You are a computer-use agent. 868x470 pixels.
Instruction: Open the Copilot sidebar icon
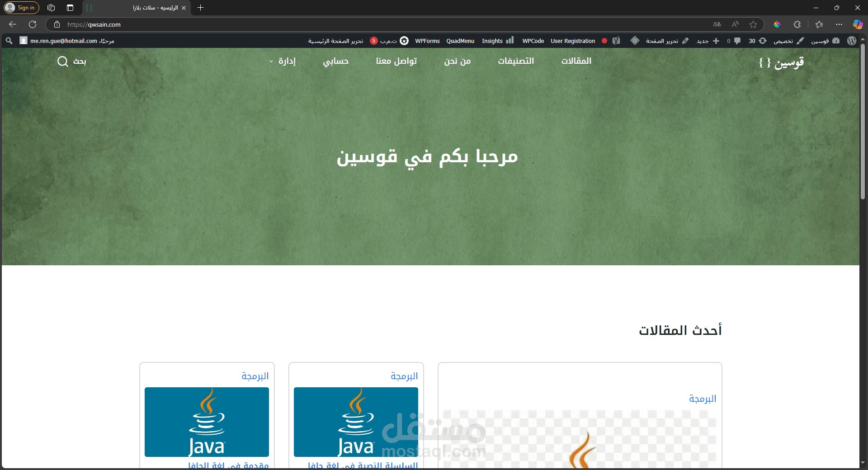(858, 24)
